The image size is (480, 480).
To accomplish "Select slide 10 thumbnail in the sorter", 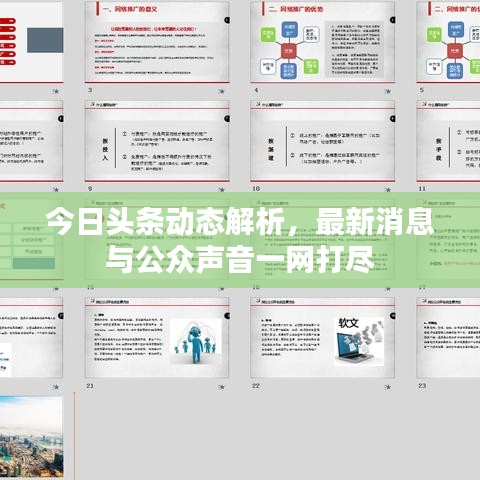I will click(x=323, y=141).
